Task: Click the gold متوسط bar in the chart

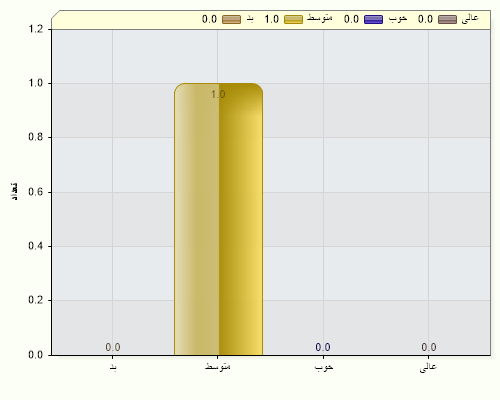Action: (x=218, y=219)
